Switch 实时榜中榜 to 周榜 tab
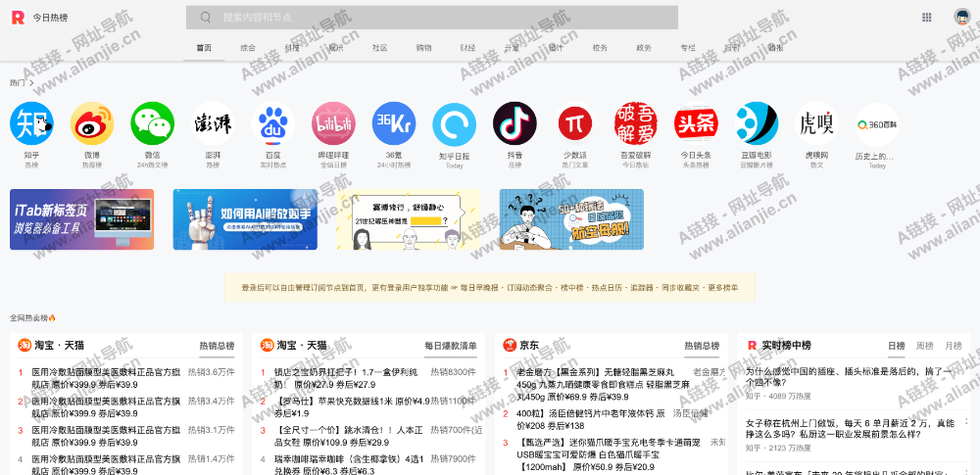The image size is (980, 475). click(x=924, y=346)
